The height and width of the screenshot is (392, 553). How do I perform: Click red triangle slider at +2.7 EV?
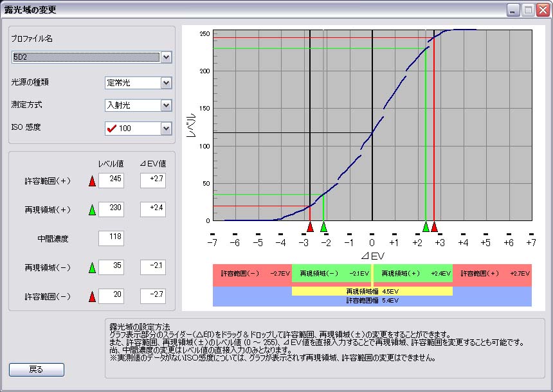435,227
